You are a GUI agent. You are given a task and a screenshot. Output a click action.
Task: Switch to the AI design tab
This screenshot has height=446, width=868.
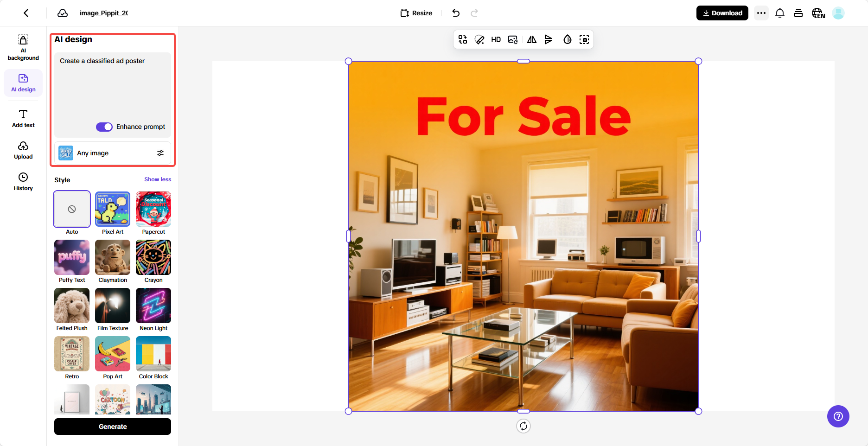(23, 83)
